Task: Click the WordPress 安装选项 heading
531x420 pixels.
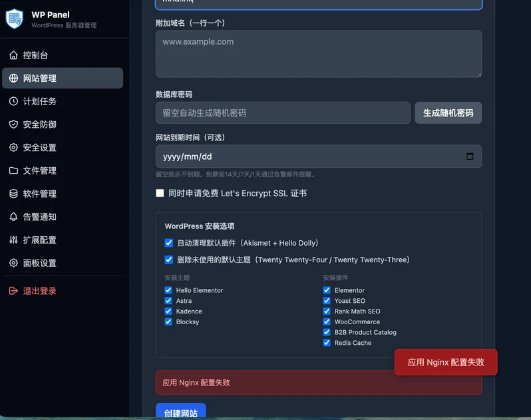Action: point(200,226)
